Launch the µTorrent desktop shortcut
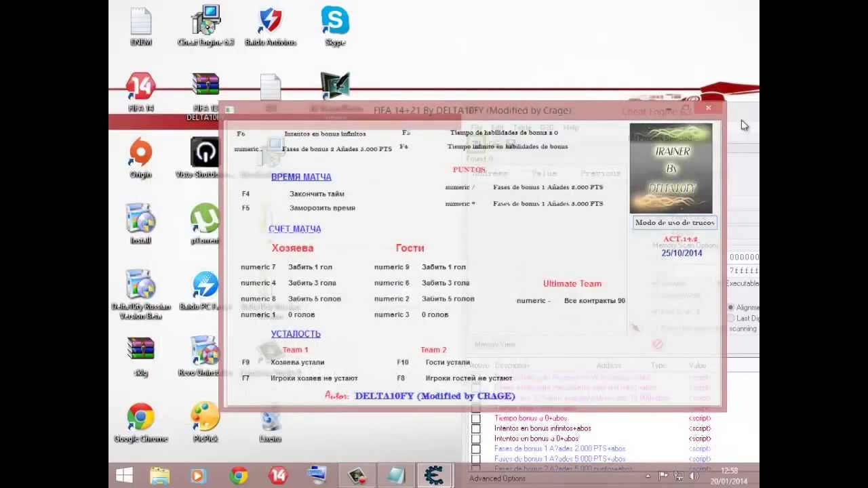The image size is (868, 488). tap(205, 223)
